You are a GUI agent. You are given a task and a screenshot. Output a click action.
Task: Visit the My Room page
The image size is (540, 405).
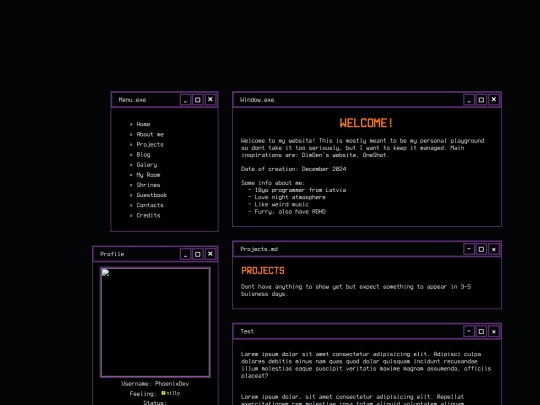148,175
